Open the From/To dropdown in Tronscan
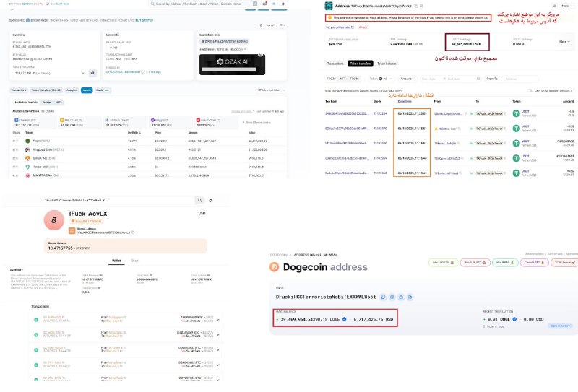The image size is (578, 392). pyautogui.click(x=493, y=79)
